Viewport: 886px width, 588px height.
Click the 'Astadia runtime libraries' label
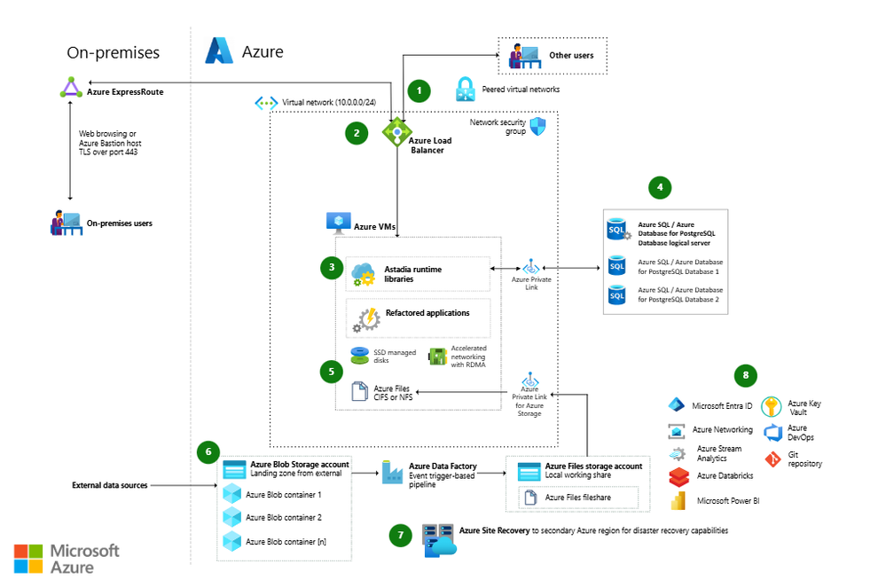[413, 274]
